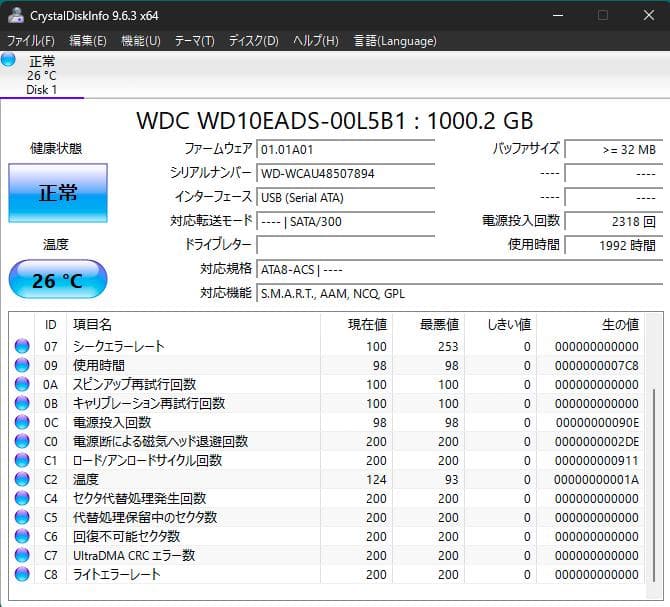
Task: Select the row name セクタ代替処理発生回数
Action: (140, 498)
